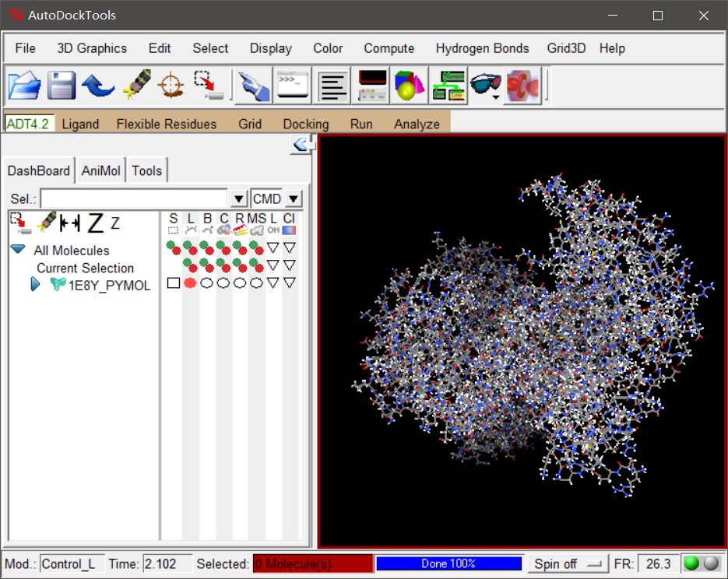Toggle molecular surface for 1E8Y_PYMOL
The image size is (728, 579).
256,282
